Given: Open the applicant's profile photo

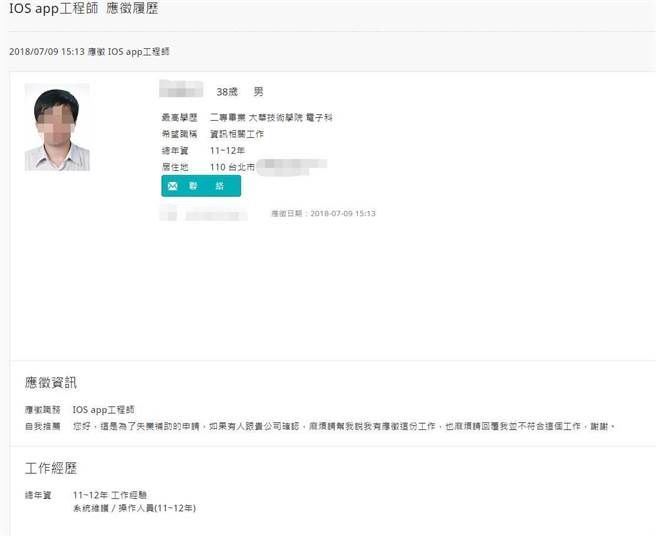Looking at the screenshot, I should (57, 129).
